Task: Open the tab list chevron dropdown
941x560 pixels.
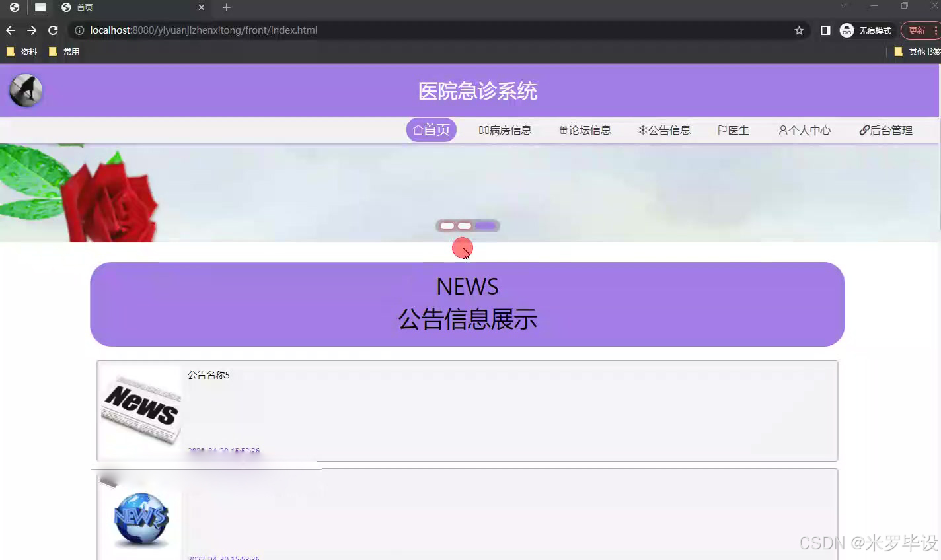Action: point(842,7)
